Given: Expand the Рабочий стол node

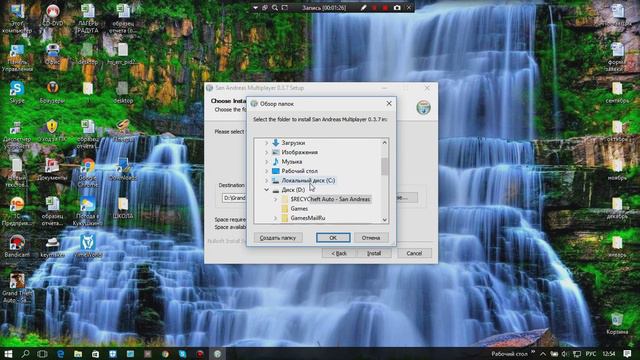Looking at the screenshot, I should coord(267,171).
